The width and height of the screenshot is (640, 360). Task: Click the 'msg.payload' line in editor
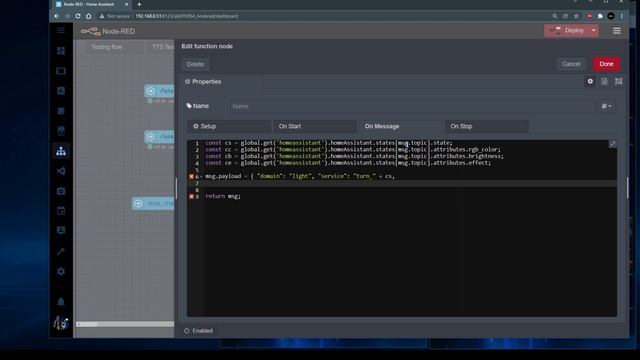300,176
